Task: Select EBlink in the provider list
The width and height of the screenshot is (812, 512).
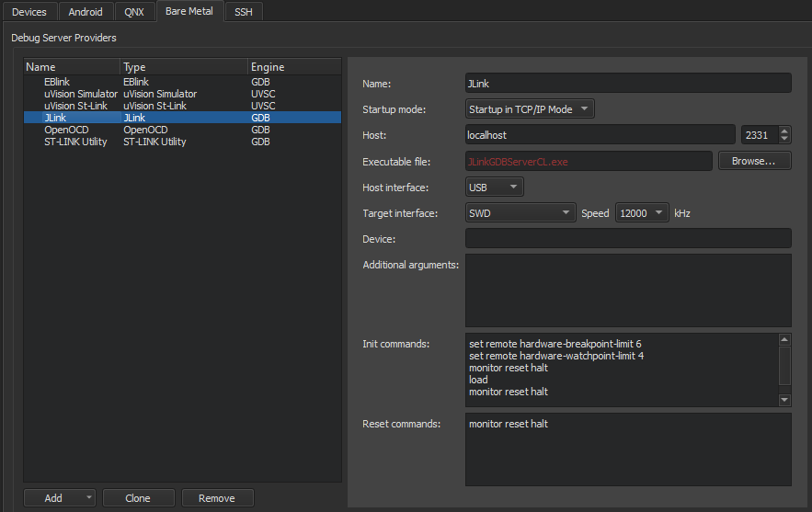Action: click(57, 82)
